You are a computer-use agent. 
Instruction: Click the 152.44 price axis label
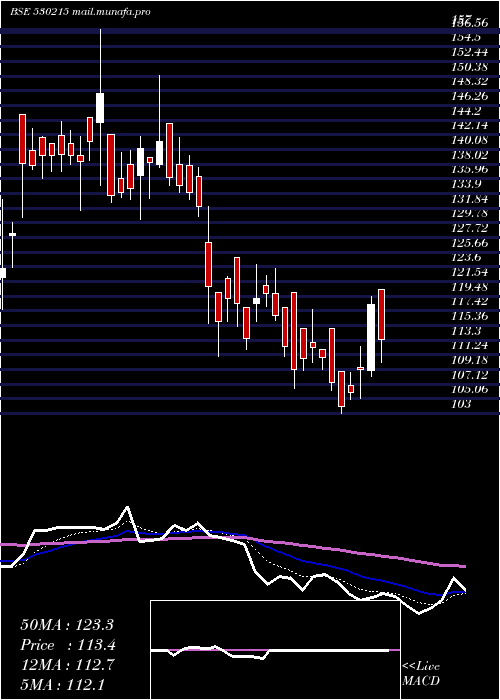point(469,52)
